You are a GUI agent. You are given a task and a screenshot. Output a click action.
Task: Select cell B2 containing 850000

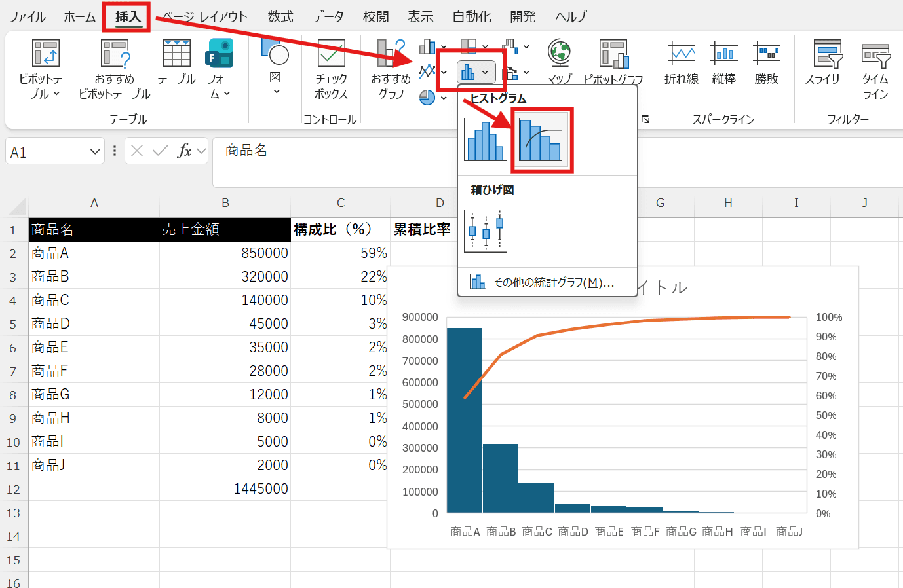pyautogui.click(x=225, y=253)
